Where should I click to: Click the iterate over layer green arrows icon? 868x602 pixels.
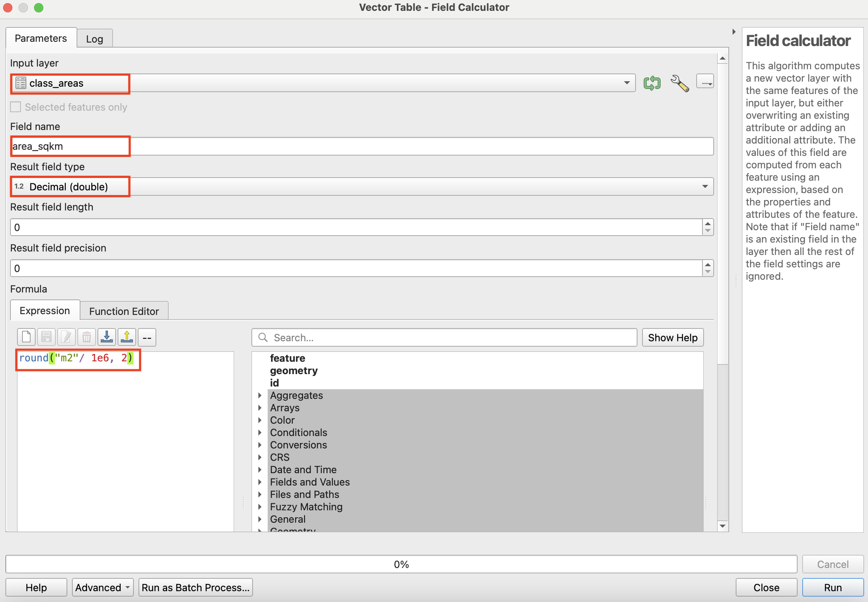point(652,83)
